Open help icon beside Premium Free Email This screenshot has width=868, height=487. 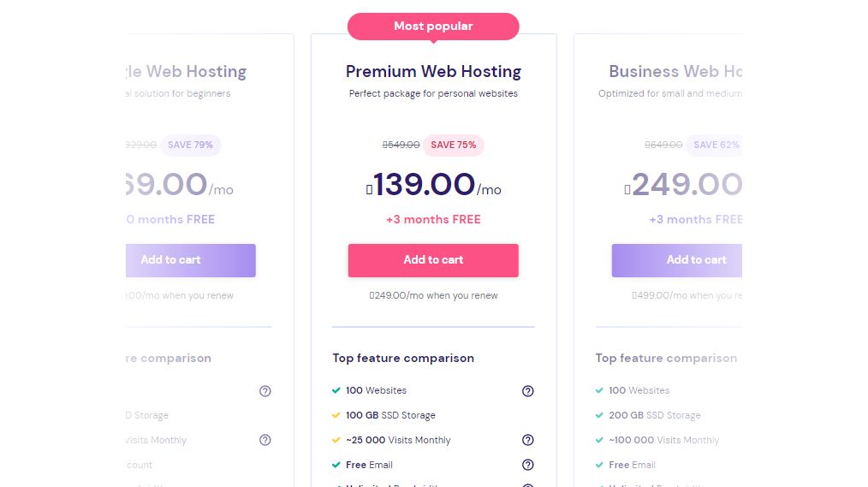pos(527,465)
